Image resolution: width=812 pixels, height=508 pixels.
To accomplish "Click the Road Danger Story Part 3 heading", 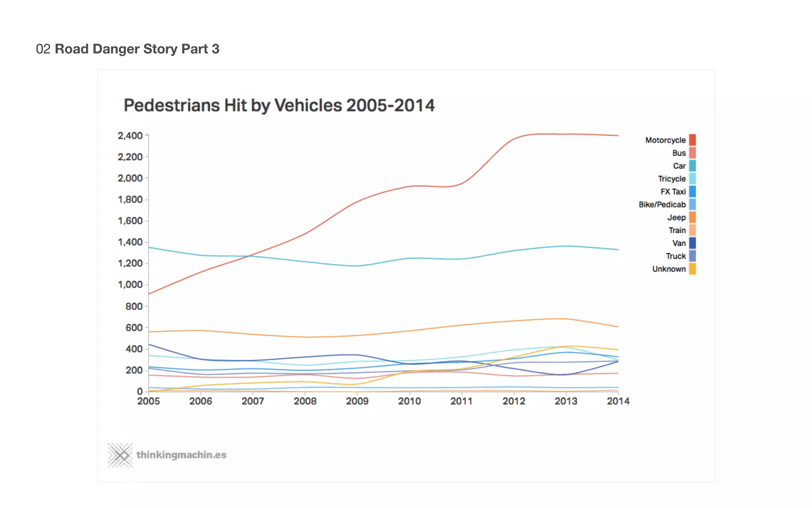I will [x=137, y=49].
